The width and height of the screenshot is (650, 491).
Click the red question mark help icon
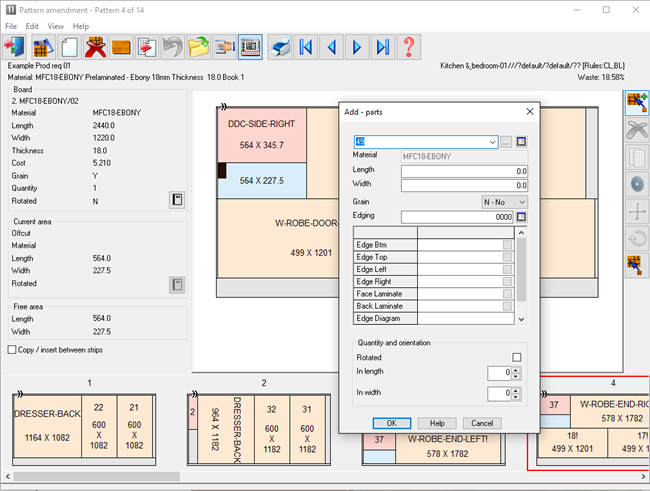click(x=409, y=47)
